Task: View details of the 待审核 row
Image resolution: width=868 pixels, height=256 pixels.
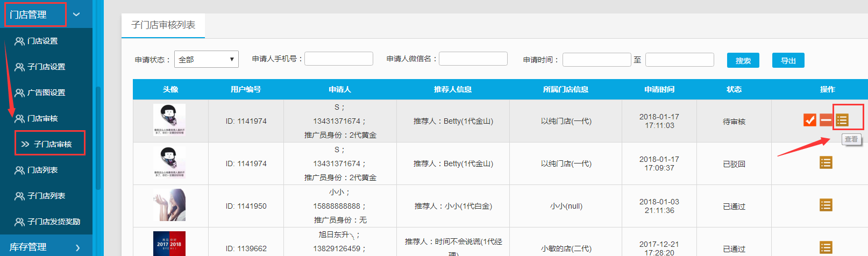Action: pyautogui.click(x=842, y=120)
